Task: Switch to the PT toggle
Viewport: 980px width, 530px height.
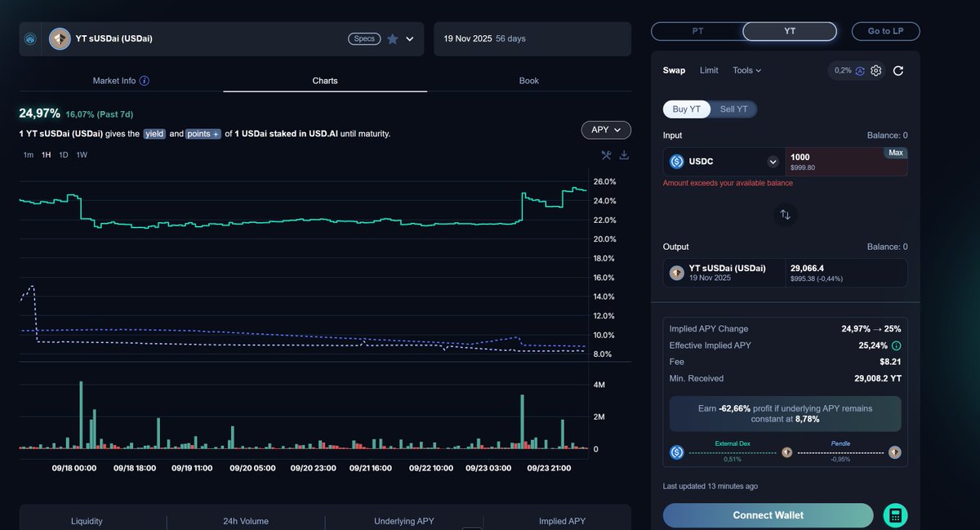Action: [x=698, y=31]
